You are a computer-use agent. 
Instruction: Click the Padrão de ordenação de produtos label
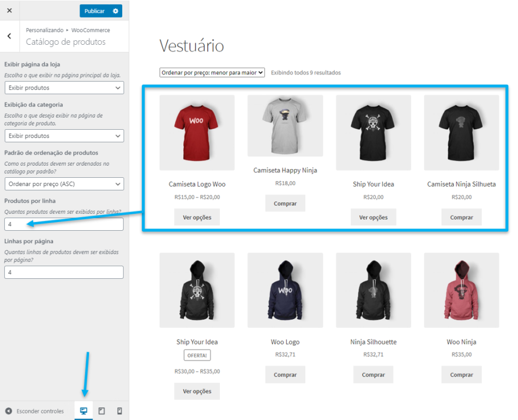51,153
